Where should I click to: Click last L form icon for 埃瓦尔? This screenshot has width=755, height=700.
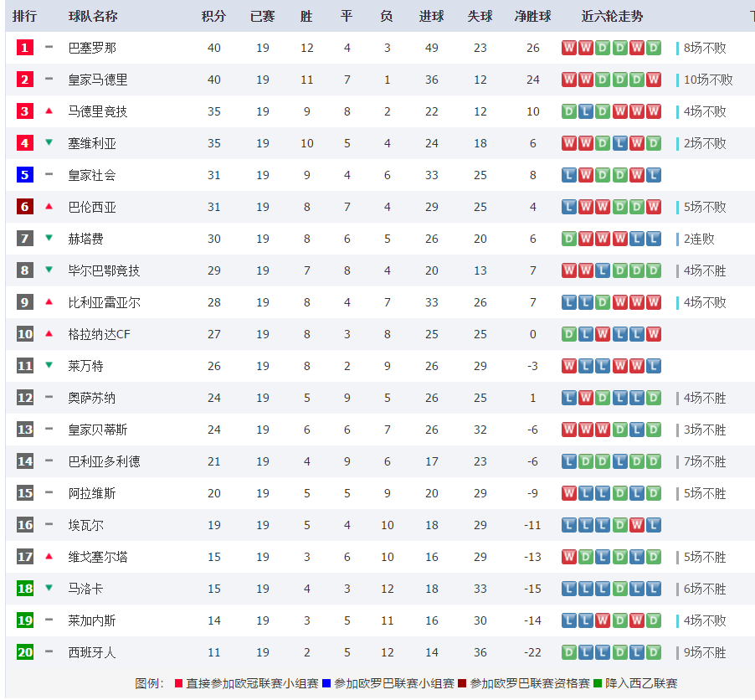(x=654, y=525)
